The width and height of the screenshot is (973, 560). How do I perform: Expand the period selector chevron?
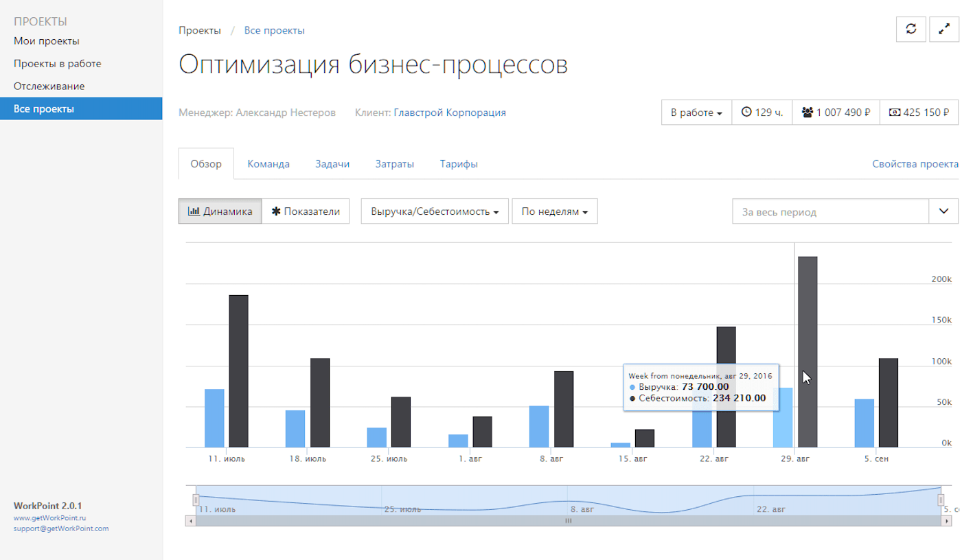pos(943,211)
